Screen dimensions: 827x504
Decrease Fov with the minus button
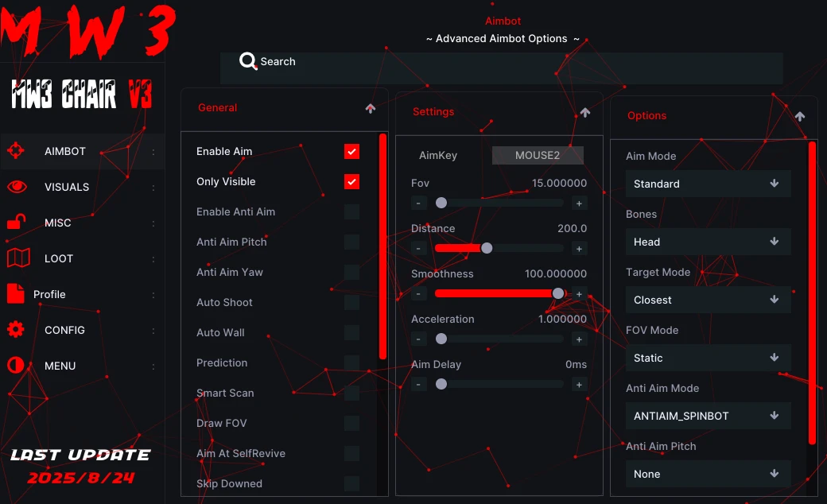tap(418, 204)
